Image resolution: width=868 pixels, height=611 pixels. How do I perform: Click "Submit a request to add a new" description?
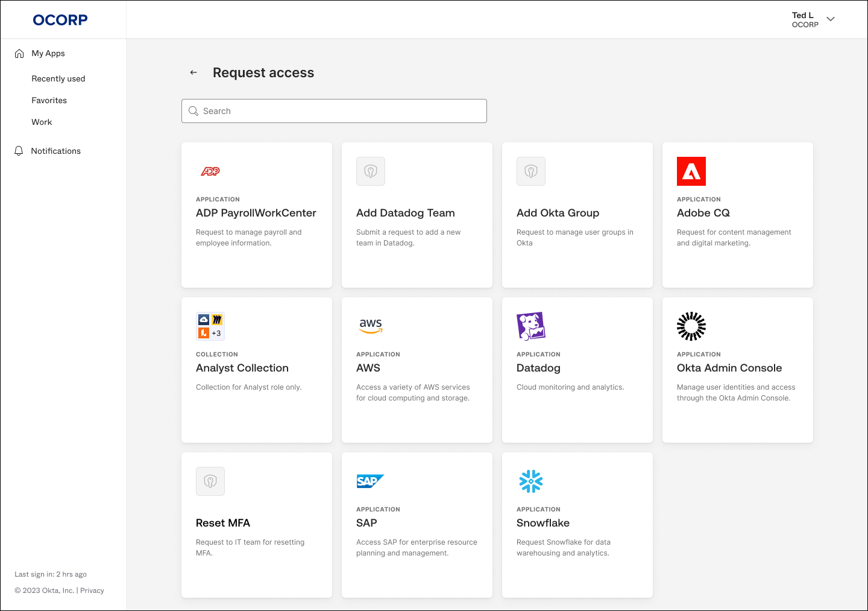point(408,238)
